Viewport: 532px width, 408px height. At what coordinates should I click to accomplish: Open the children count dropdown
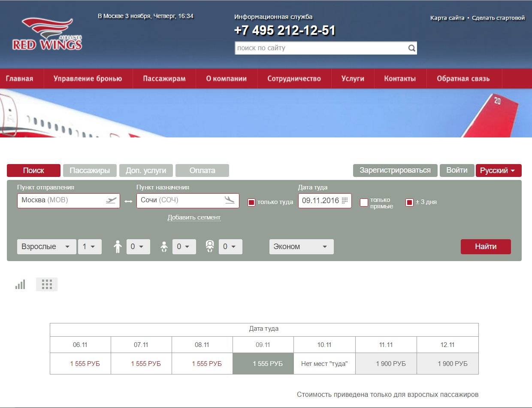click(138, 247)
